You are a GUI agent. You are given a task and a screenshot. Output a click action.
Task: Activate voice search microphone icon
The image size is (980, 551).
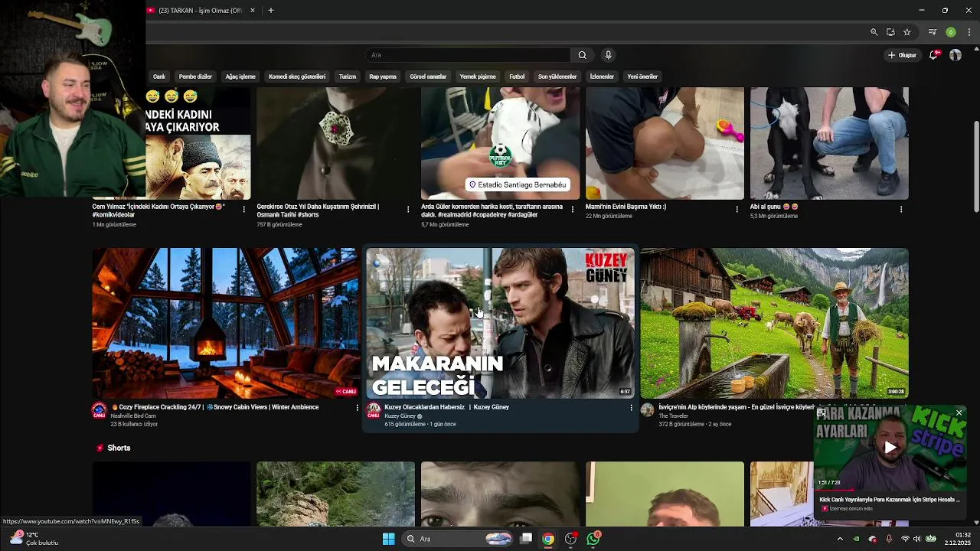(608, 55)
